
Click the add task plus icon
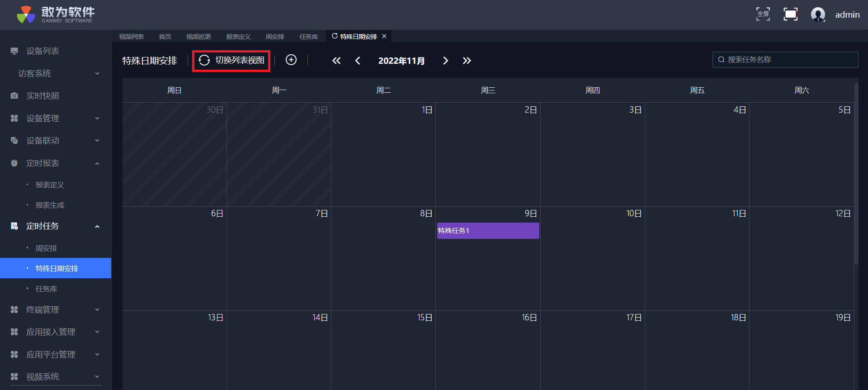(x=291, y=60)
